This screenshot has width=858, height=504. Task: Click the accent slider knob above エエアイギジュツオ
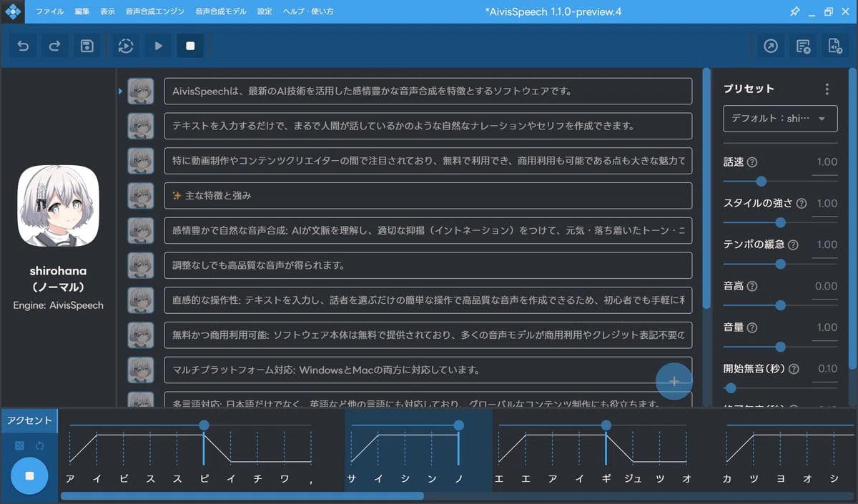click(606, 425)
